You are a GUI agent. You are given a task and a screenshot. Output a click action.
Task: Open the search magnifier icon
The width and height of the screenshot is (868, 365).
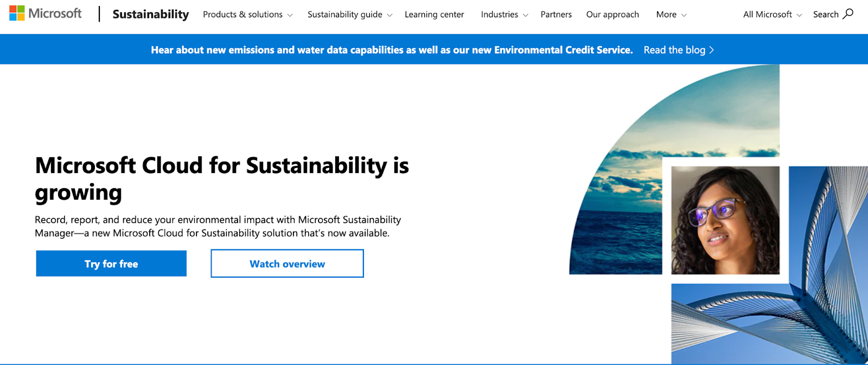(848, 14)
